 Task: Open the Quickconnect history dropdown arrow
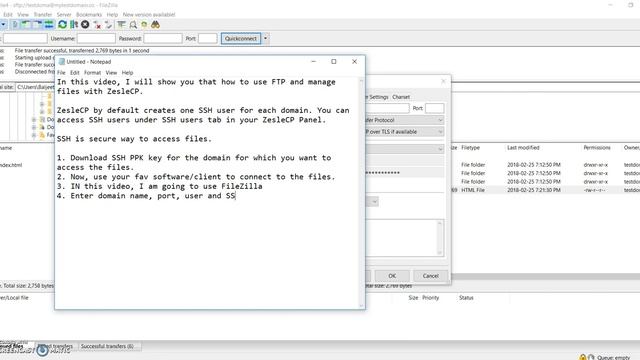(265, 38)
